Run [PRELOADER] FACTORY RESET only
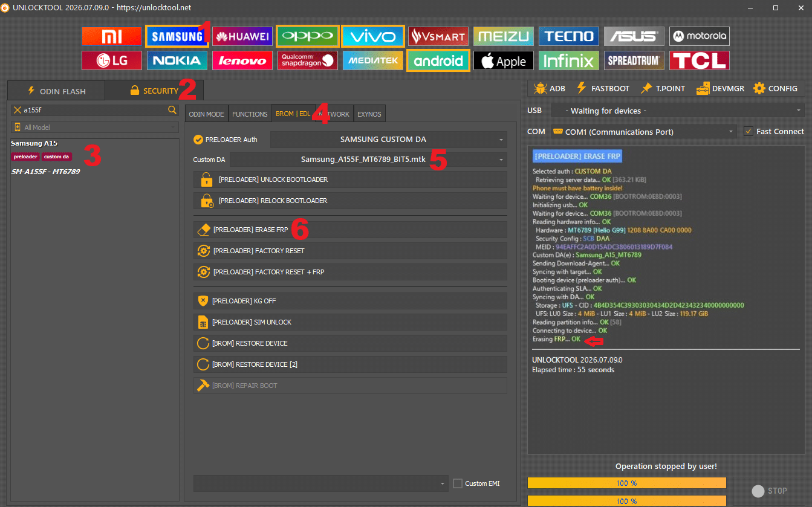The image size is (812, 507). pos(350,251)
